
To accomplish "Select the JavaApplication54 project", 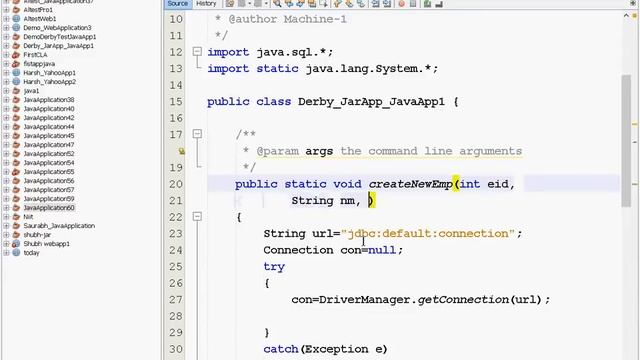I will pos(49,163).
